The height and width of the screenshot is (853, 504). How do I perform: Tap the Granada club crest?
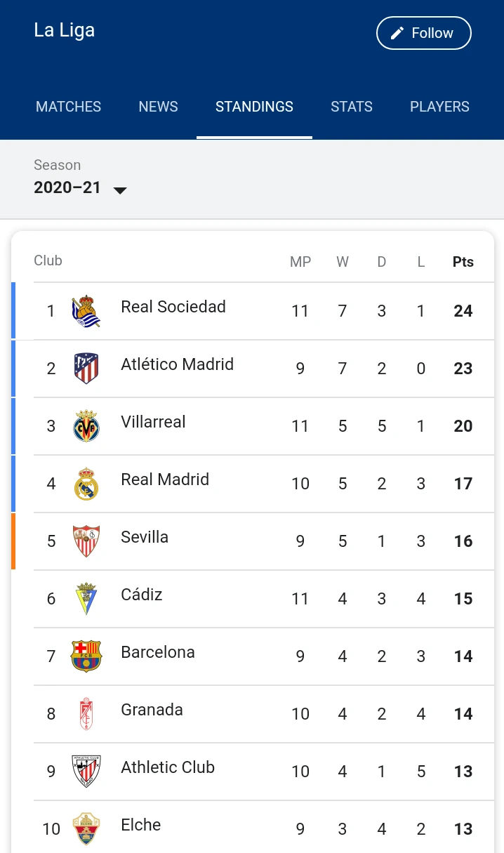point(86,714)
